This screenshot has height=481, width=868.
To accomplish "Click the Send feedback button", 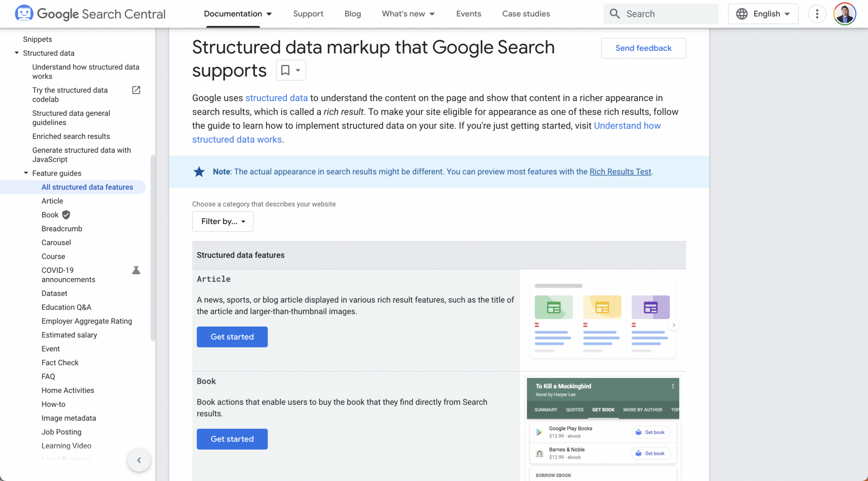I will (643, 48).
